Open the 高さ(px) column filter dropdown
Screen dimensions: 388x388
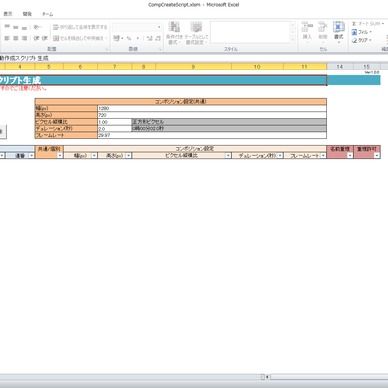[x=129, y=155]
